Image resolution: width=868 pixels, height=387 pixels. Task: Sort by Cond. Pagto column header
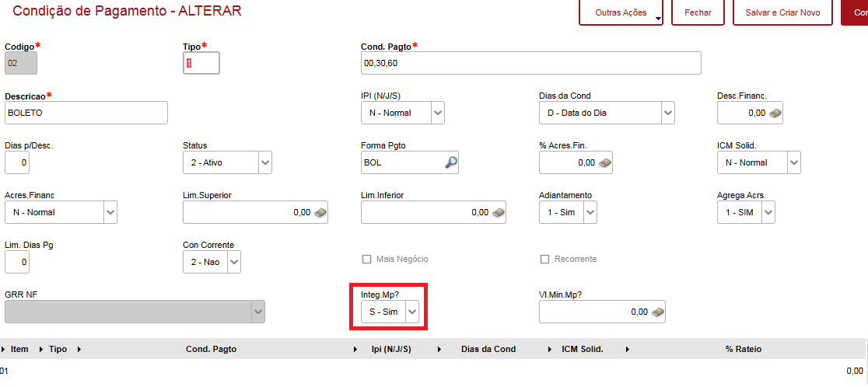[211, 349]
